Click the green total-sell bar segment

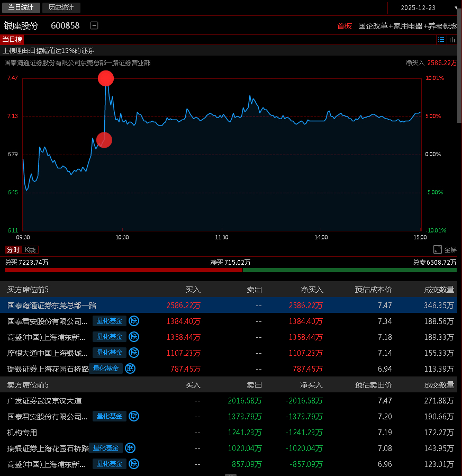350,270
